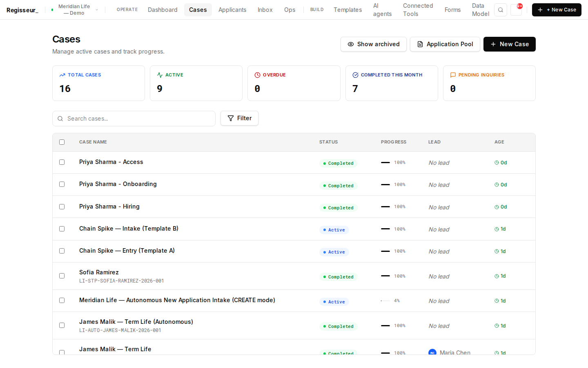Screen dimensions: 588x368
Task: Open the Cases tab
Action: click(198, 10)
